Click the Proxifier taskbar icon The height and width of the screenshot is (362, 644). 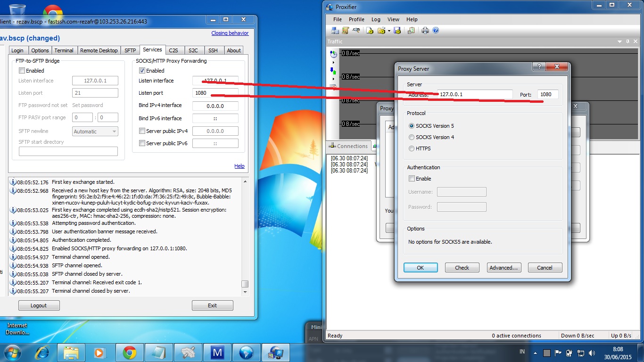(275, 352)
